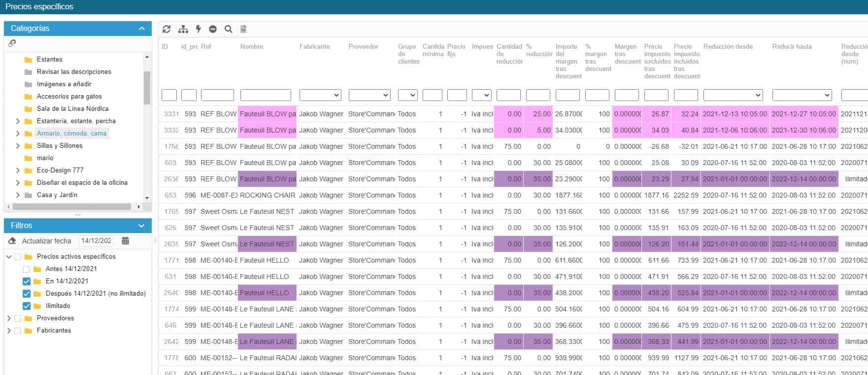The image size is (868, 375).
Task: Expand the Filtros panel header
Action: point(142,226)
